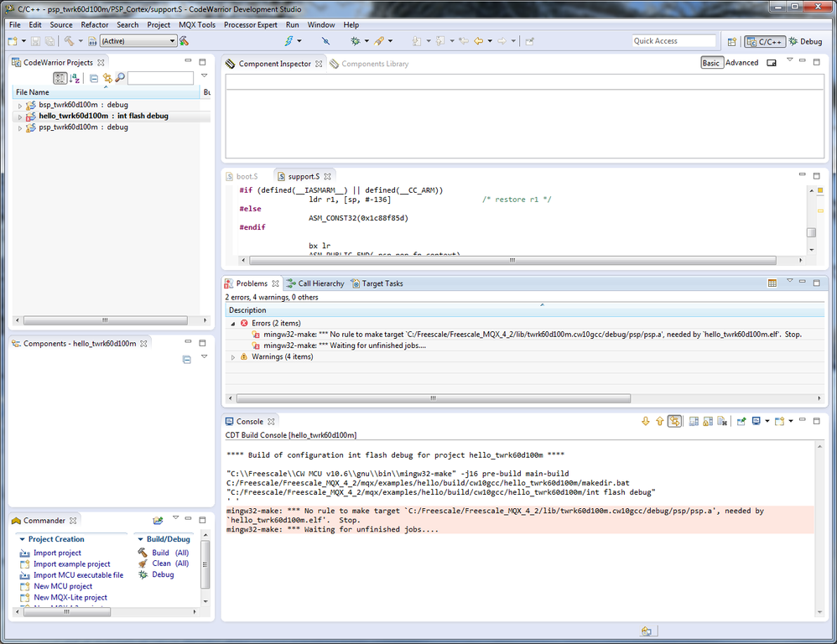The height and width of the screenshot is (644, 837).
Task: Switch to the boot.S editor tab
Action: click(x=247, y=177)
